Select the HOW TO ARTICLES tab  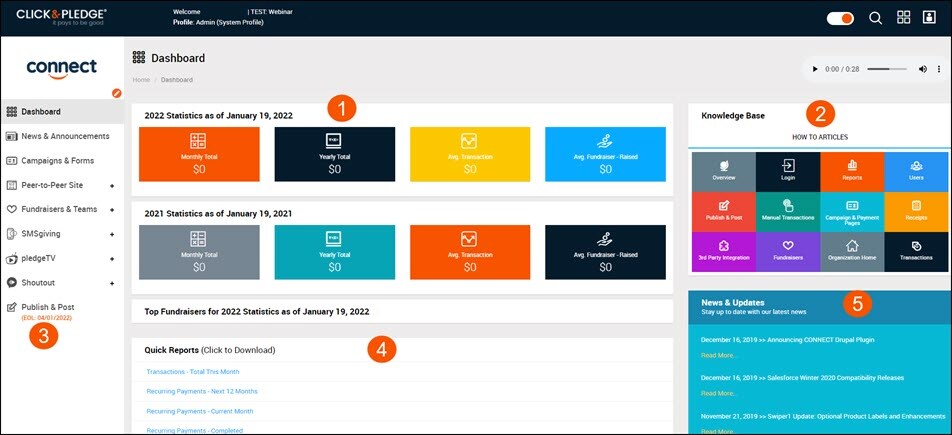tap(820, 137)
